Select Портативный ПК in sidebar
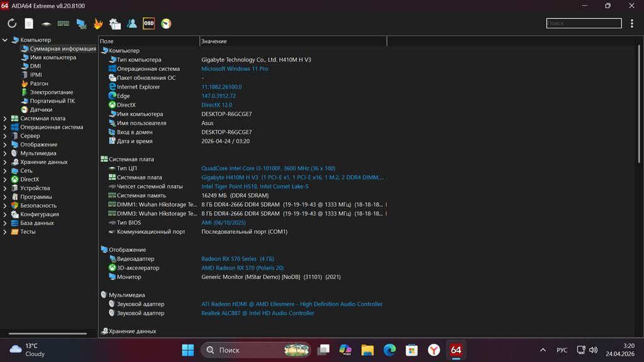644x362 pixels. point(52,101)
